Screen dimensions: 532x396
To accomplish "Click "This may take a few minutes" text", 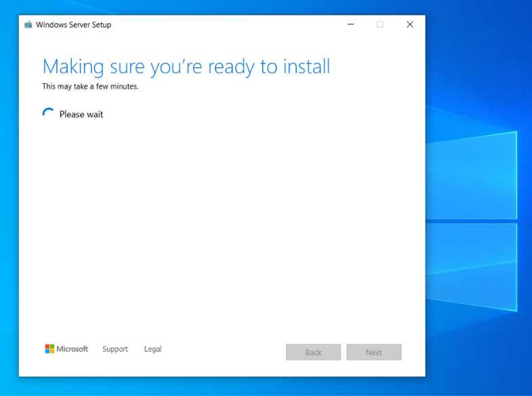I will (90, 87).
